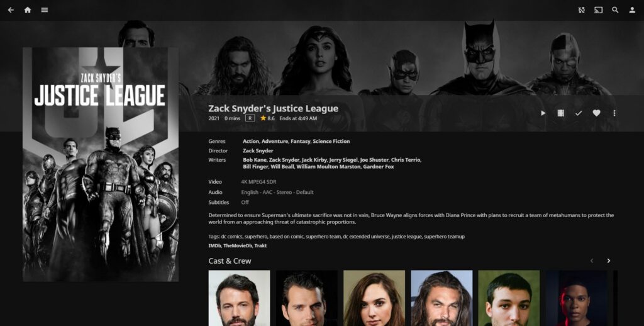Screen dimensions: 644x326
Task: Toggle the favorite heart icon
Action: 596,113
